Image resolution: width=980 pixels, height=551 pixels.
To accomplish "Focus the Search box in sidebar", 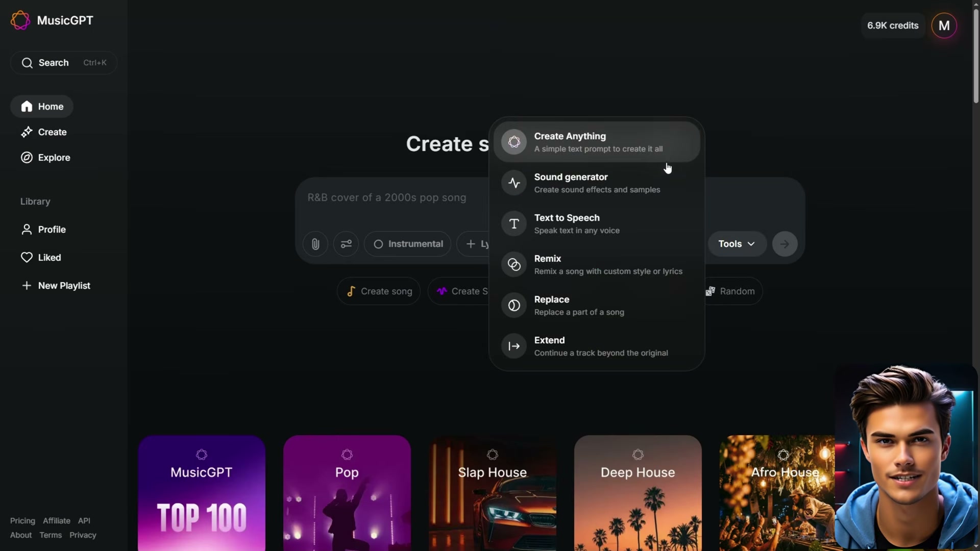I will (x=64, y=63).
